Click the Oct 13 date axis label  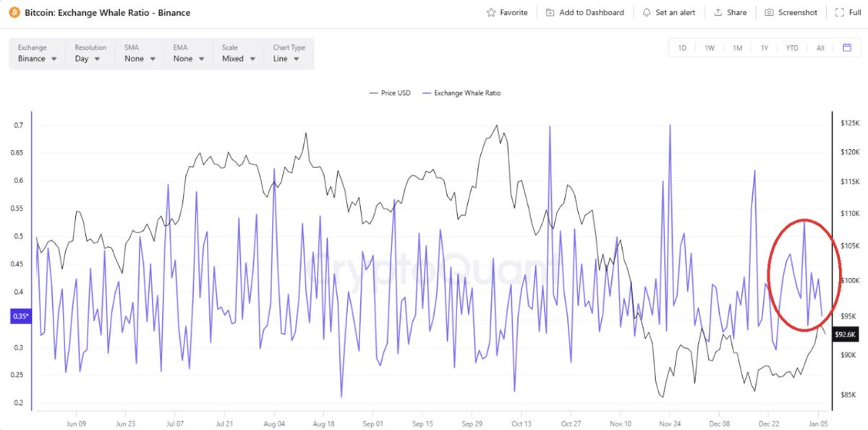(521, 423)
